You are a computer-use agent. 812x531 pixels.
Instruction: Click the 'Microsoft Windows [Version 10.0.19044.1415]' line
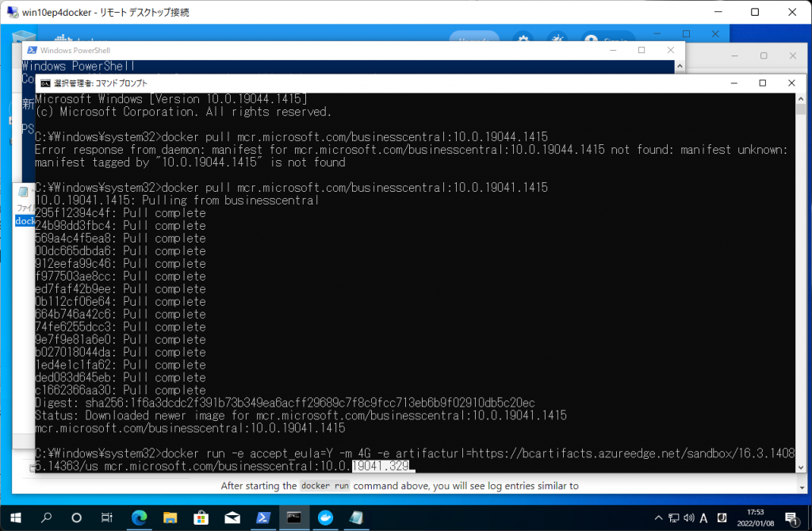tap(171, 99)
